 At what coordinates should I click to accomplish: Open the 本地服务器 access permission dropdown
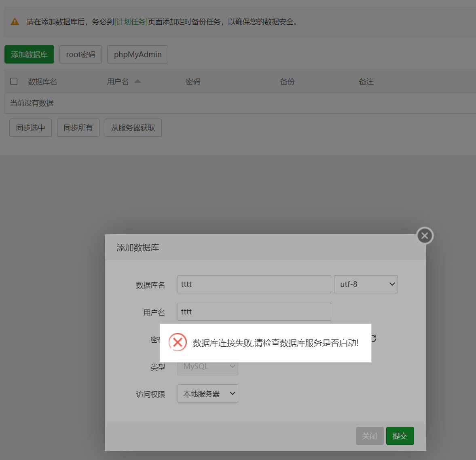207,394
